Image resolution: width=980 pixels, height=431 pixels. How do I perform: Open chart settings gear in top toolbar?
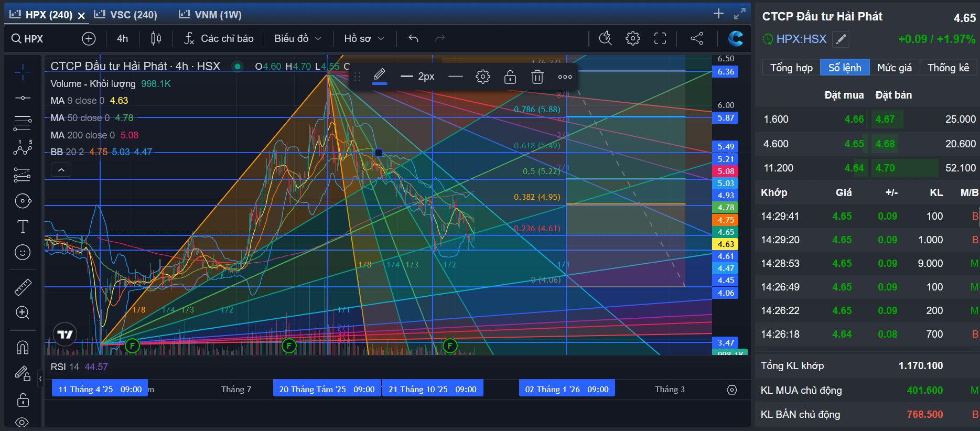[x=633, y=38]
